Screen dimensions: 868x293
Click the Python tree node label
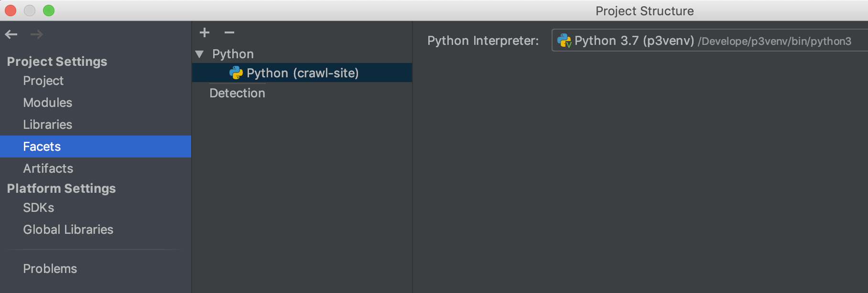[233, 54]
